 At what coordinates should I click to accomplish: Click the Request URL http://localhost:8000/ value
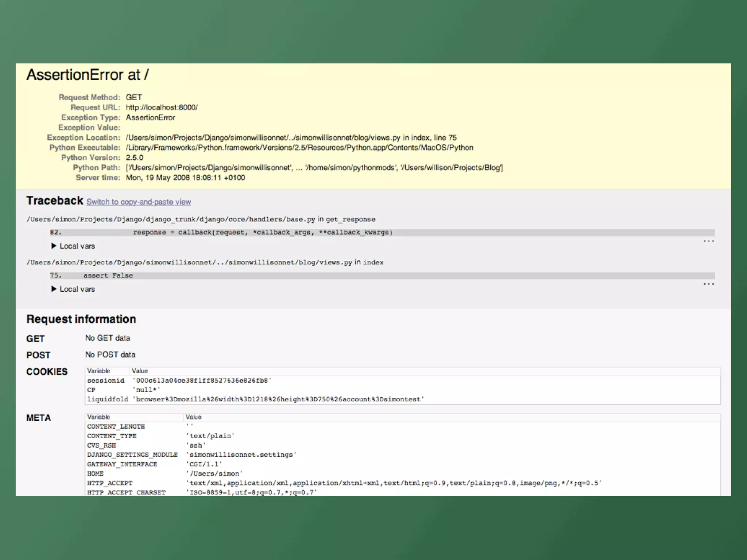point(162,108)
